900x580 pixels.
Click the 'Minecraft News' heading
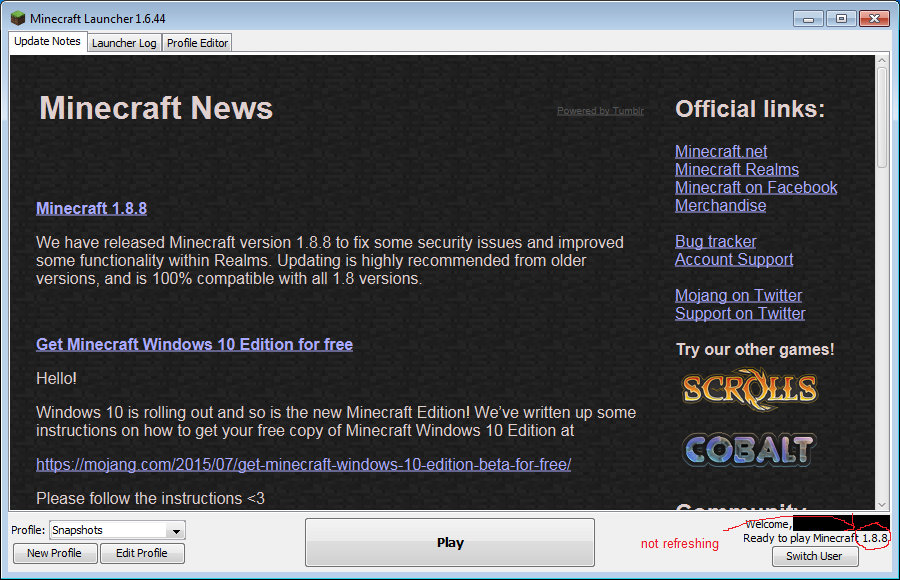[156, 108]
